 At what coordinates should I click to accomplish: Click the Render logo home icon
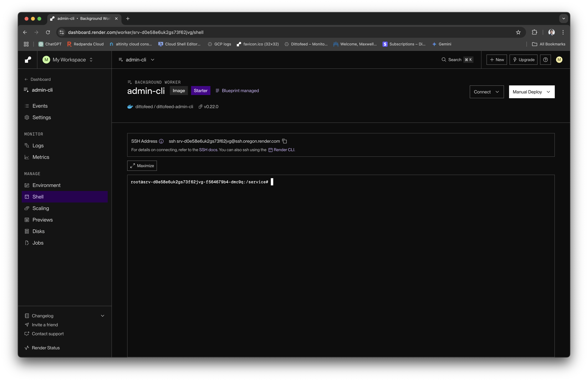pyautogui.click(x=28, y=60)
